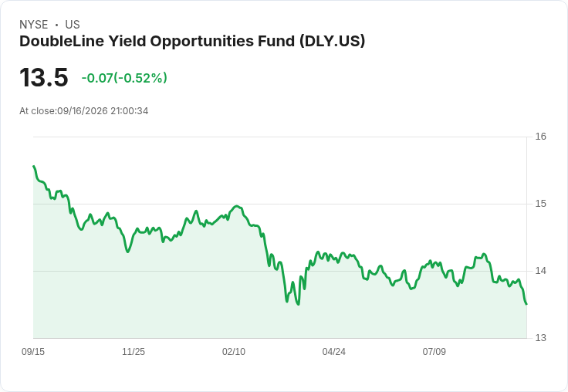Viewport: 568px width, 392px height.
Task: Click the -0.07(-0.52%) change value
Action: click(x=124, y=78)
